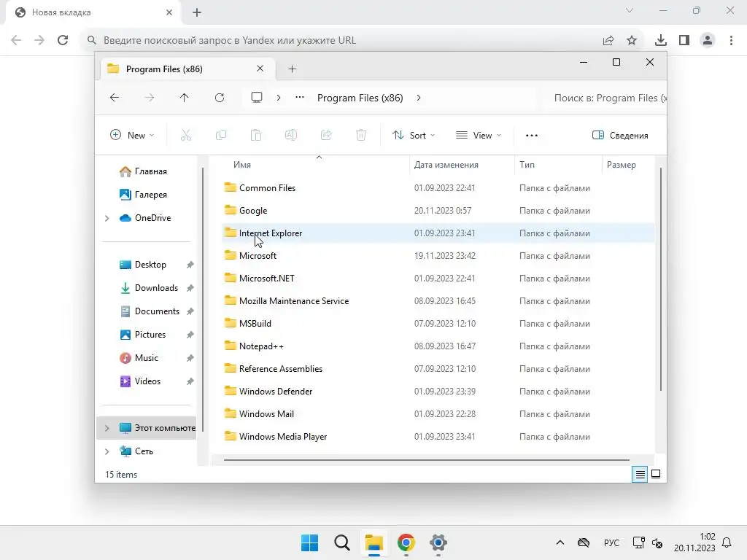The height and width of the screenshot is (560, 747).
Task: Open Windows Start menu
Action: click(309, 542)
